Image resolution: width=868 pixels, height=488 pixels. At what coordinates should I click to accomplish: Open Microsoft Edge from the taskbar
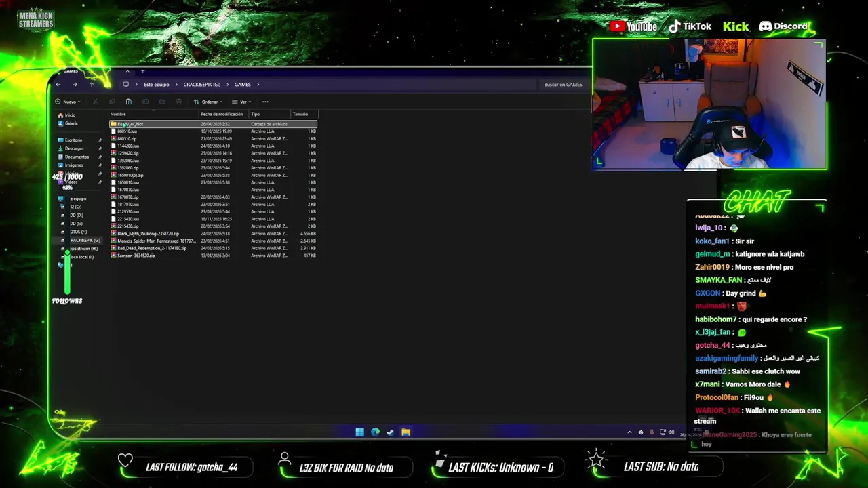pos(375,432)
